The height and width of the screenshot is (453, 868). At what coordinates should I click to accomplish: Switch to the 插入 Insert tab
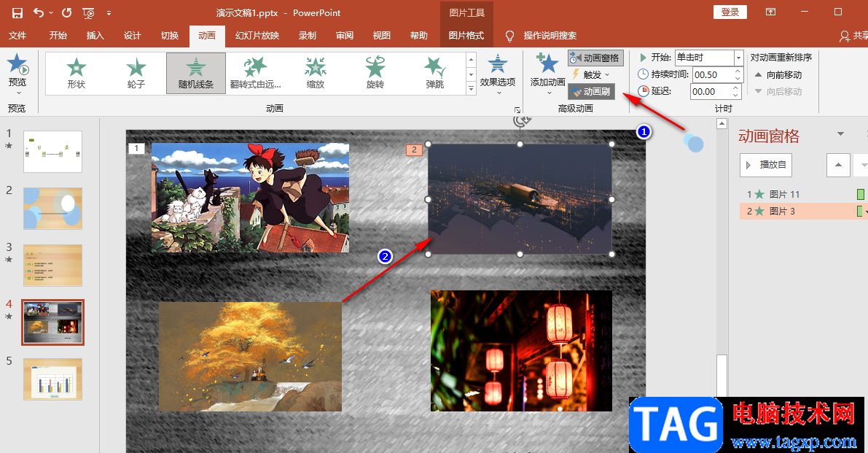pos(95,36)
